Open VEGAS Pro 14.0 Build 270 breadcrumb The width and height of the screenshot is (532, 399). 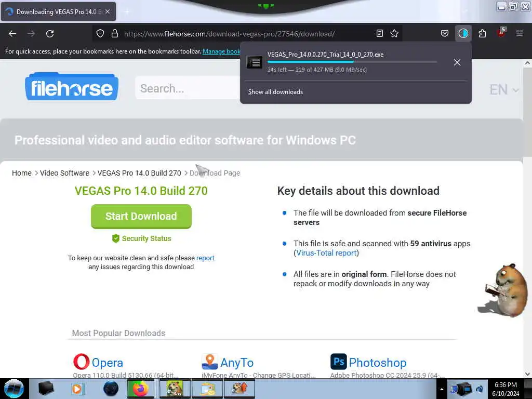139,173
